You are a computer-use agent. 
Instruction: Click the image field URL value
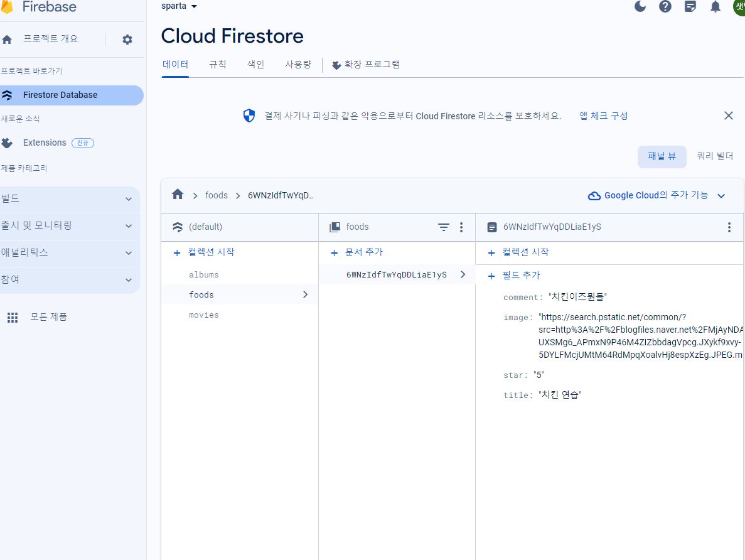pyautogui.click(x=640, y=336)
